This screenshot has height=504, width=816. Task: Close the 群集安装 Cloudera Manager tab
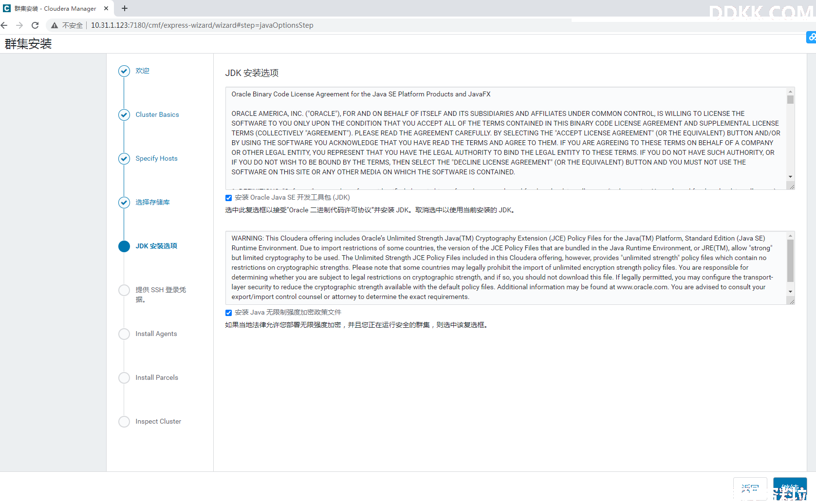(x=106, y=8)
